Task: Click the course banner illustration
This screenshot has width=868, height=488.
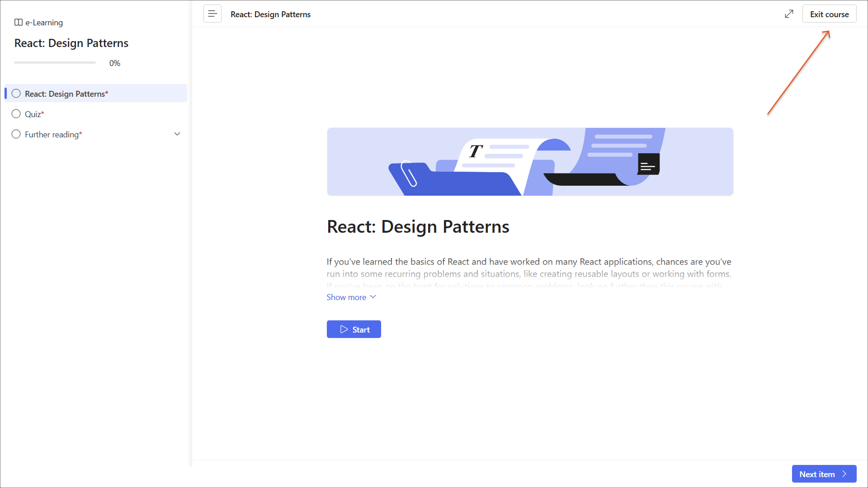Action: (x=530, y=162)
